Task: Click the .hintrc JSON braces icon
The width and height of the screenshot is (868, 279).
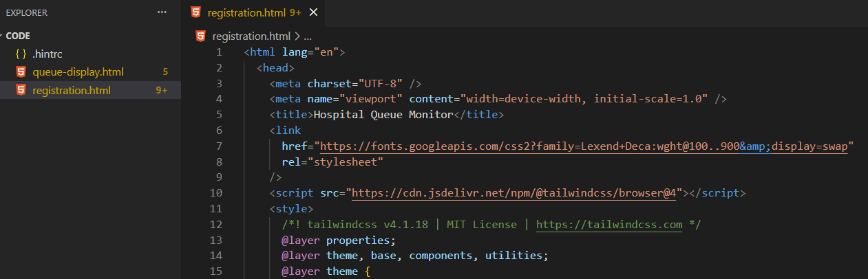Action: pyautogui.click(x=21, y=54)
